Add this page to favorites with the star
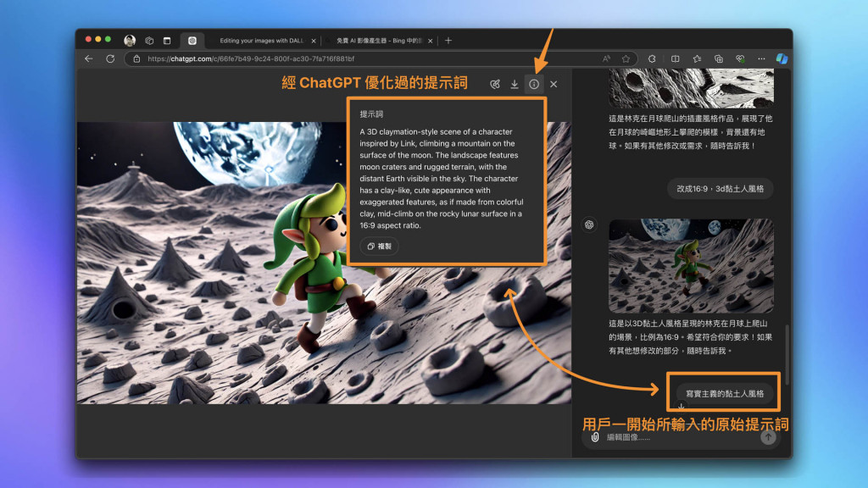This screenshot has width=868, height=488. 626,58
